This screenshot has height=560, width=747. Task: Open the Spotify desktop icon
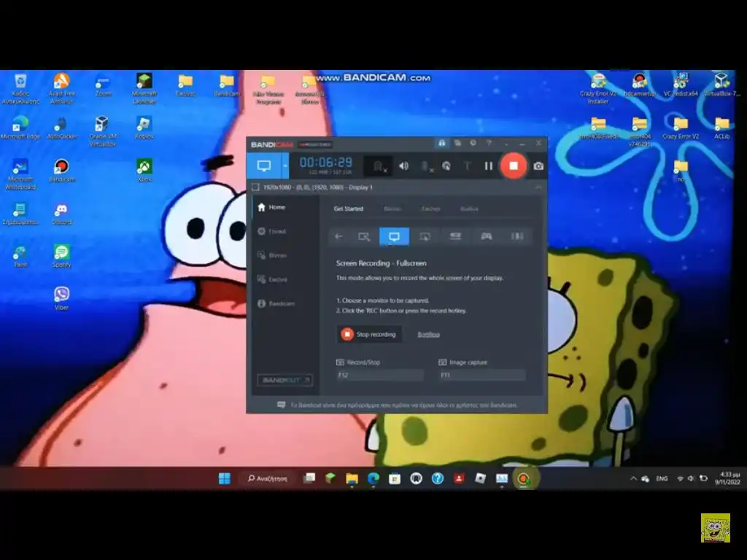61,256
